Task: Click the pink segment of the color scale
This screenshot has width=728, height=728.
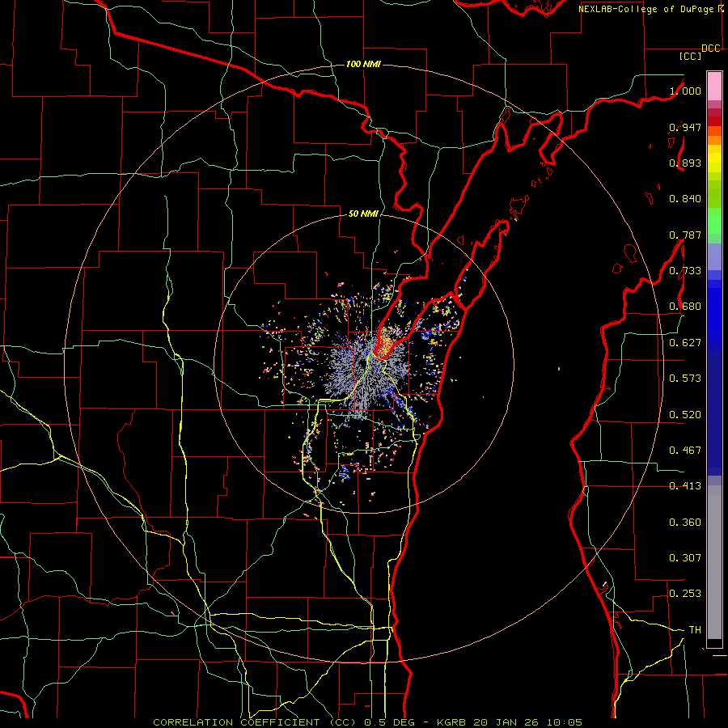Action: [714, 86]
